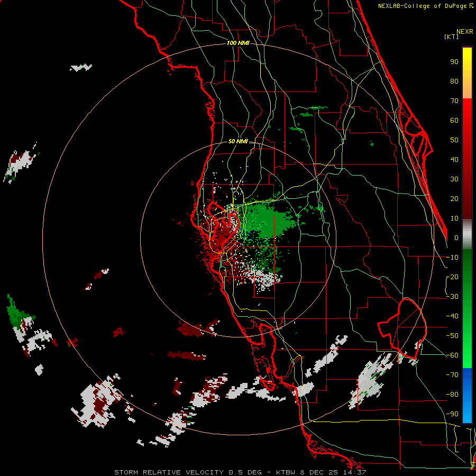Click the 50 NMI range ring label
The height and width of the screenshot is (476, 476).
(x=238, y=141)
